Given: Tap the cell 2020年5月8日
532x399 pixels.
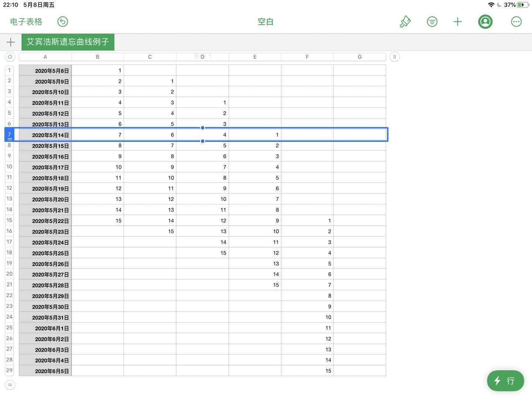Looking at the screenshot, I should tap(45, 70).
